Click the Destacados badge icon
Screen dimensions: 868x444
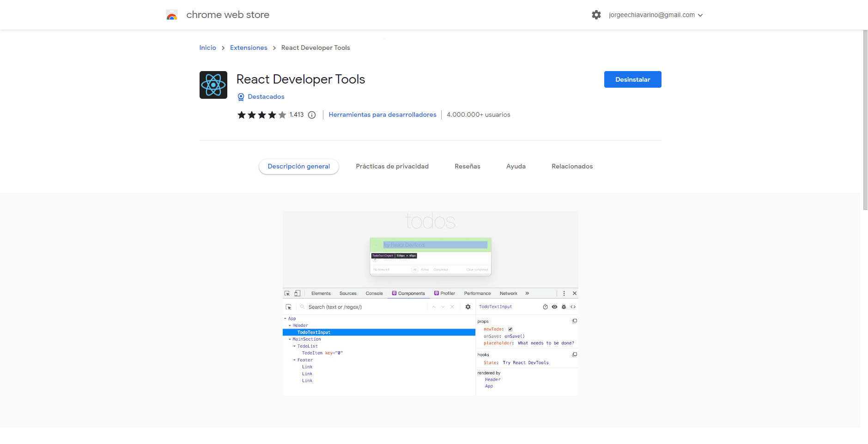pos(241,97)
